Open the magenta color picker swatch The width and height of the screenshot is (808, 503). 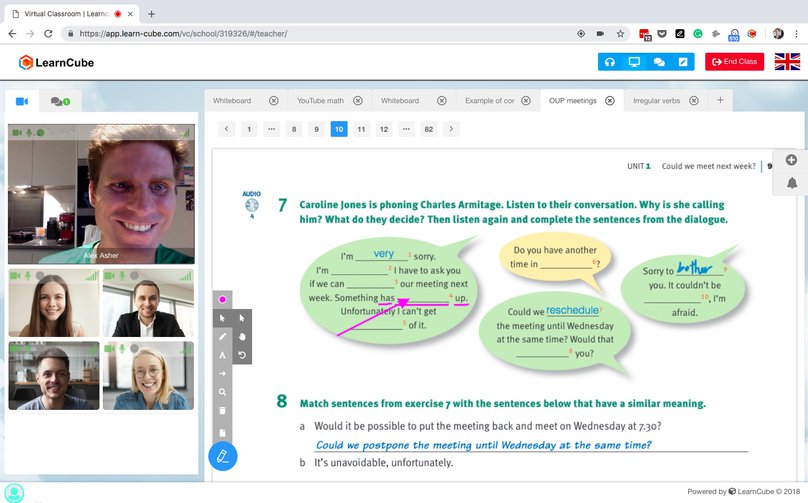tap(222, 299)
